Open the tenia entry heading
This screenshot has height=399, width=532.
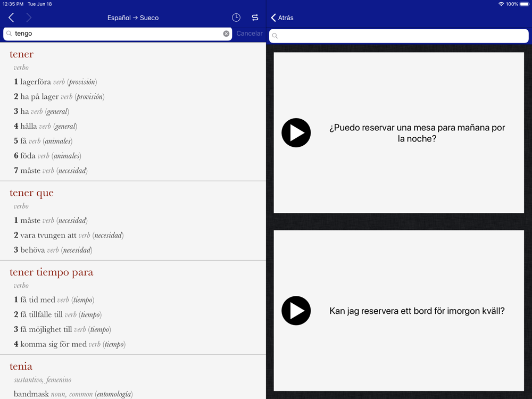coord(21,367)
